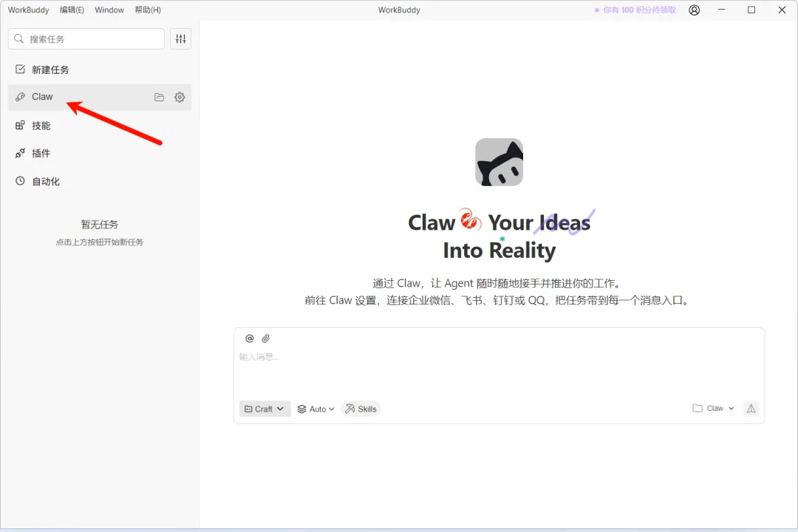Open Claw folder icon in sidebar
This screenshot has height=532, width=798.
click(160, 98)
